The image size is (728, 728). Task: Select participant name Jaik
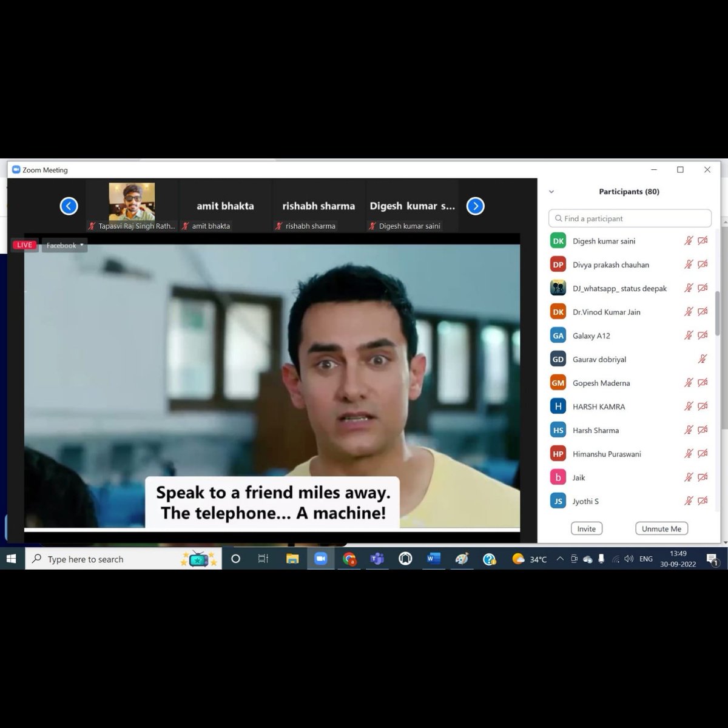(x=579, y=477)
